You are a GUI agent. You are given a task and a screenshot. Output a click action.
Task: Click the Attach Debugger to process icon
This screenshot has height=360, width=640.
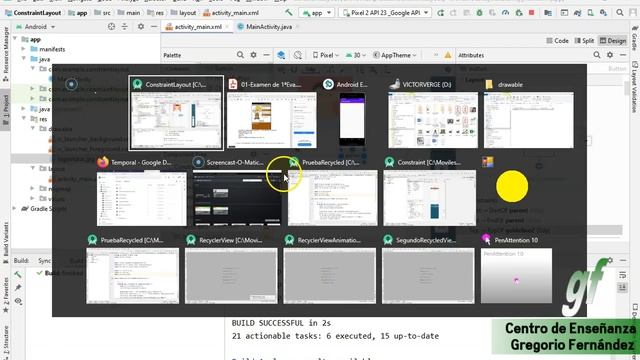click(519, 13)
